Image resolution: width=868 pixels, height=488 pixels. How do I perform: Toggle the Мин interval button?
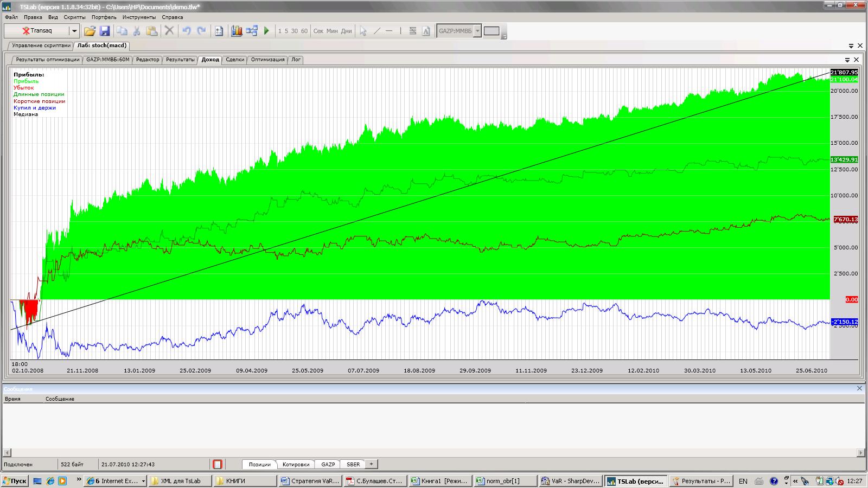point(332,31)
